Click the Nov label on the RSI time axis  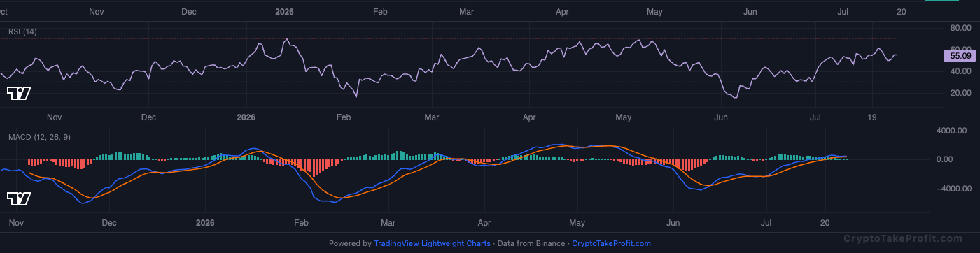click(55, 117)
